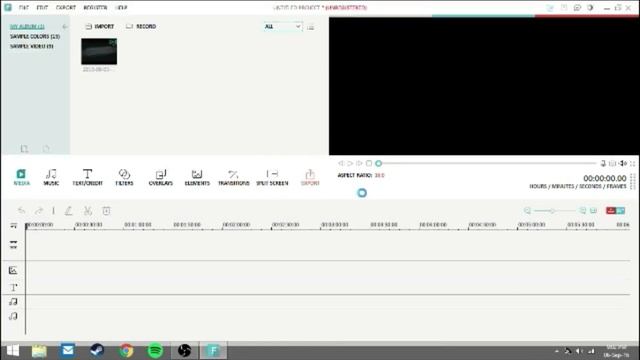The height and width of the screenshot is (360, 640).
Task: Click timeline ruler marker 00:02:00:00
Action: click(x=236, y=225)
